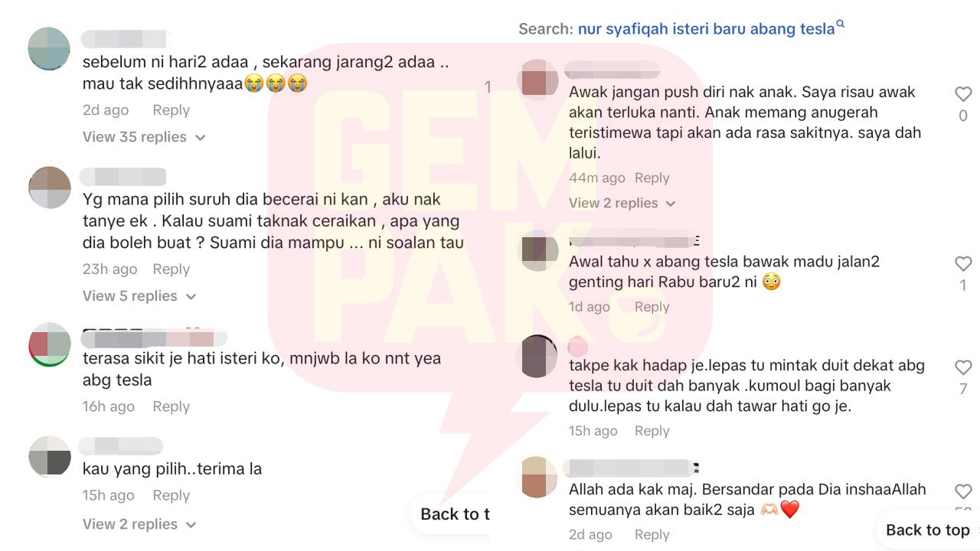980x551 pixels.
Task: Open avatar of 'kau yang pilih' commenter
Action: click(x=49, y=456)
